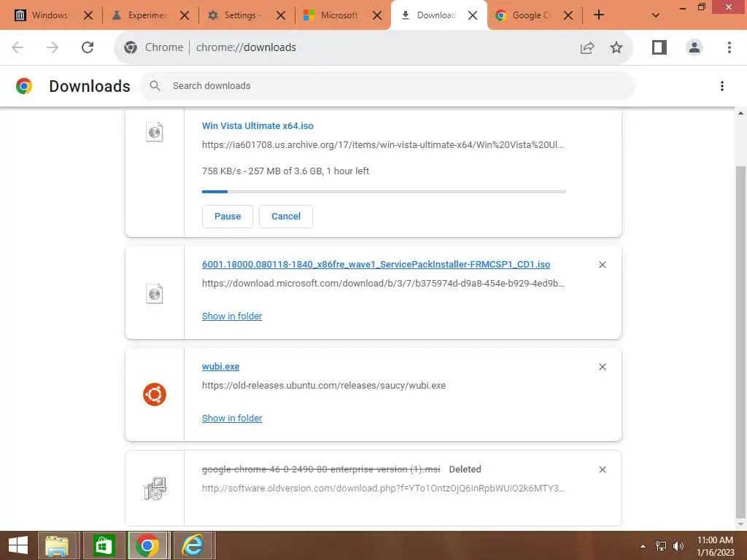Bookmark this tab with the star icon
This screenshot has width=747, height=560.
616,47
